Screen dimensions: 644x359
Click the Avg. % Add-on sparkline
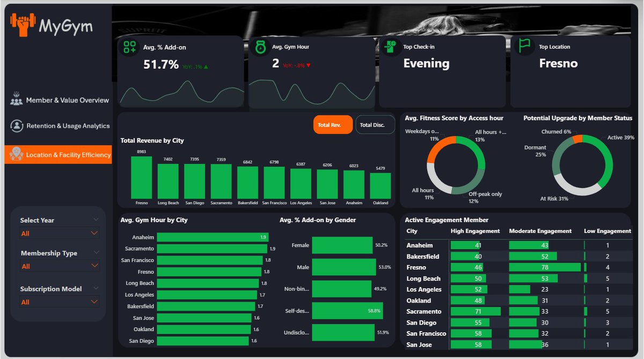pyautogui.click(x=181, y=92)
